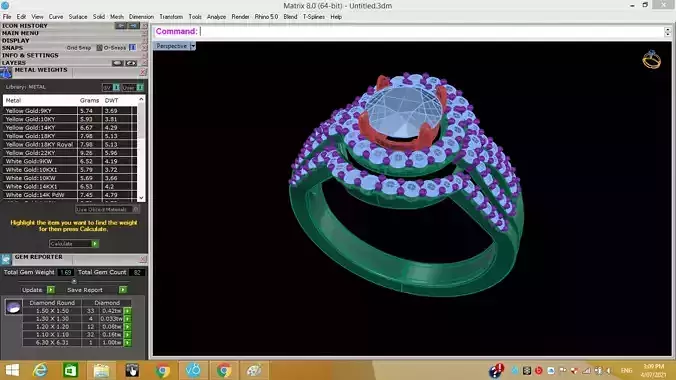
Task: Click Save Report button label
Action: 85,290
